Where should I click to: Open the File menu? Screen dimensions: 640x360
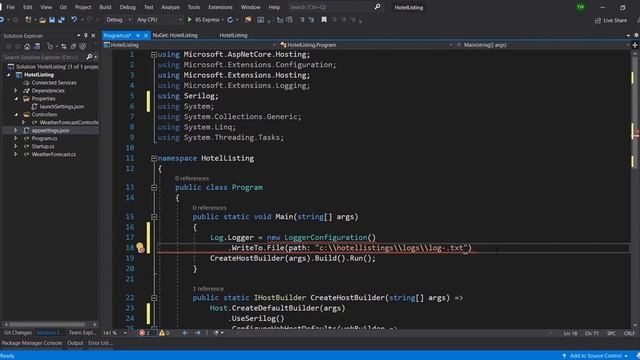click(11, 7)
